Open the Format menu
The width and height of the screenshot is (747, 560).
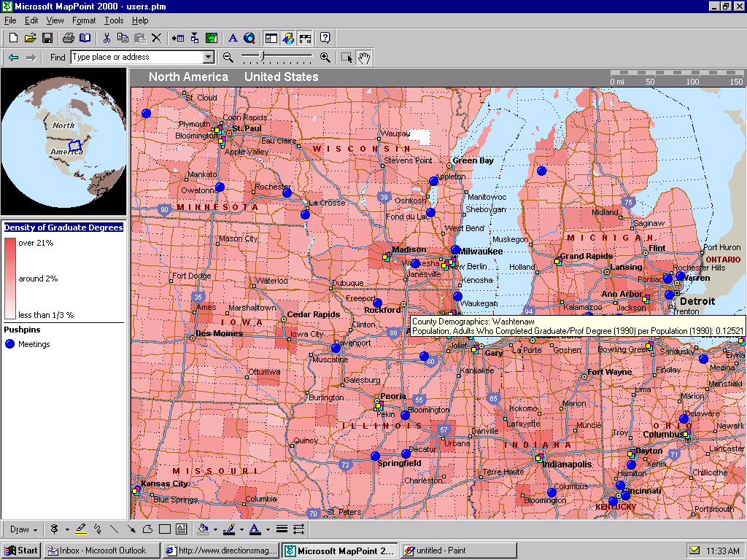click(x=84, y=20)
